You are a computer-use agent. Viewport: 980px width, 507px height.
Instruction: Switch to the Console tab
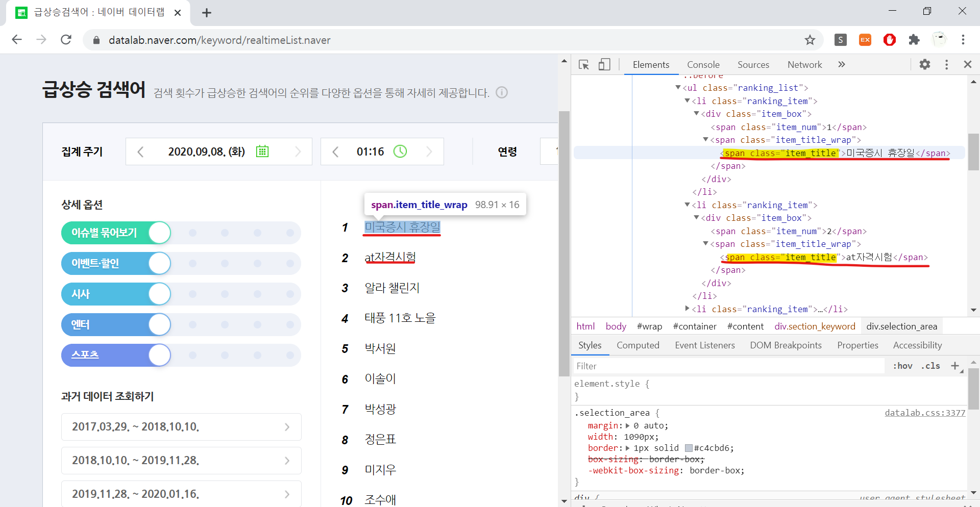point(703,65)
